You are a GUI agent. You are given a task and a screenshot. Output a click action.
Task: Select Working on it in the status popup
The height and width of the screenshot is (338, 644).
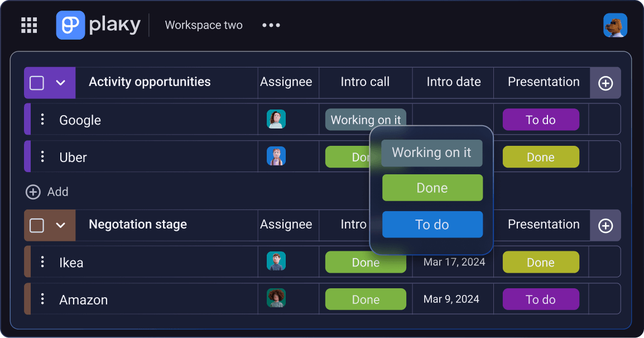(x=432, y=153)
